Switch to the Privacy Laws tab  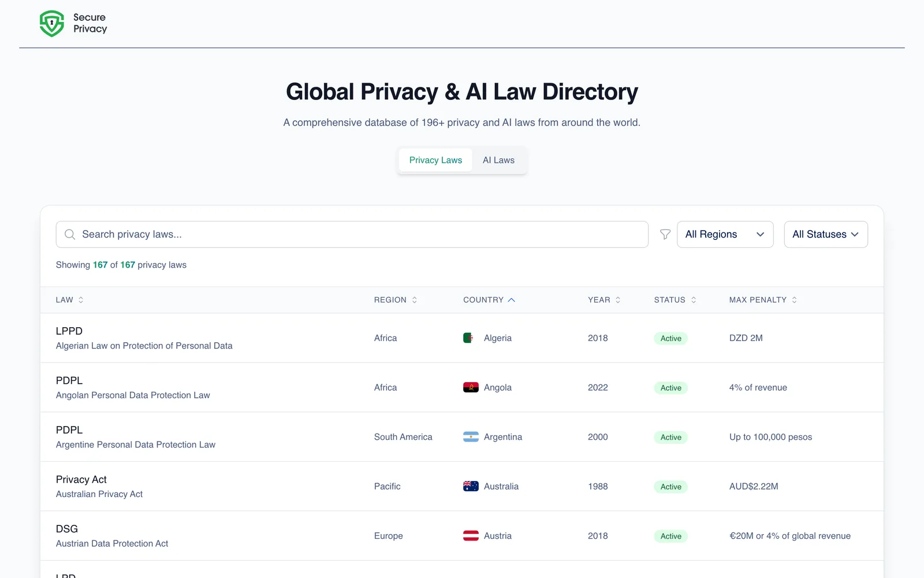click(435, 160)
